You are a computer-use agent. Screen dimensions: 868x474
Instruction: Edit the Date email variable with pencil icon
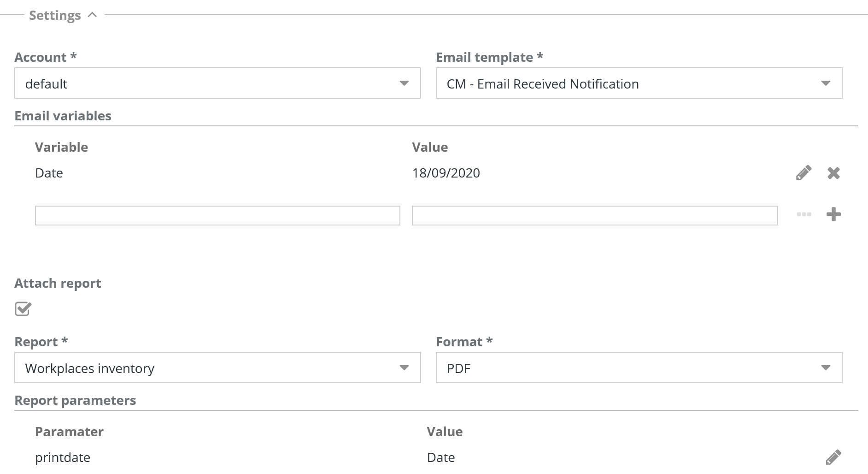point(803,173)
